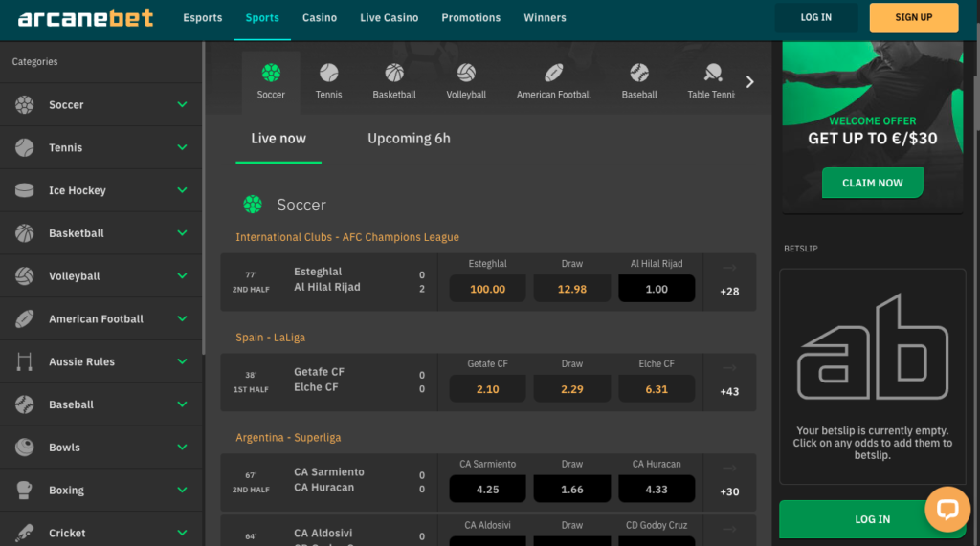980x546 pixels.
Task: Bet on CA Huracan at 4.33
Action: (x=657, y=490)
